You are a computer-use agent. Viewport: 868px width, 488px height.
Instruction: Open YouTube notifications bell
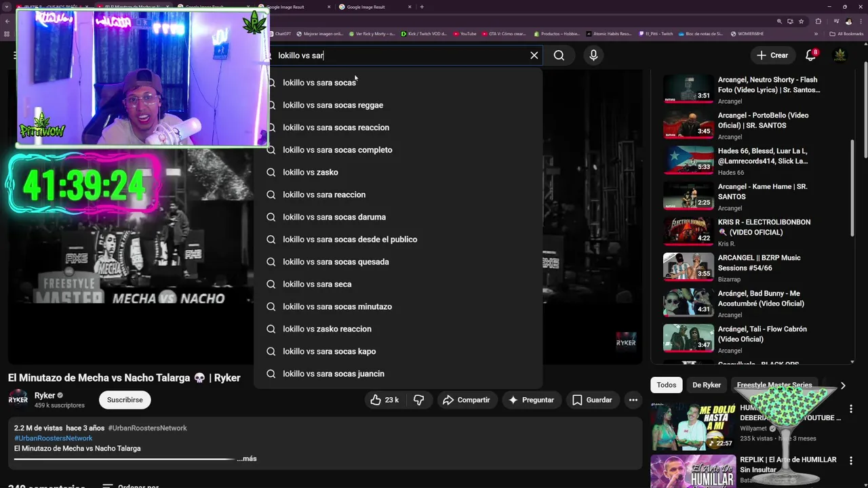coord(810,56)
